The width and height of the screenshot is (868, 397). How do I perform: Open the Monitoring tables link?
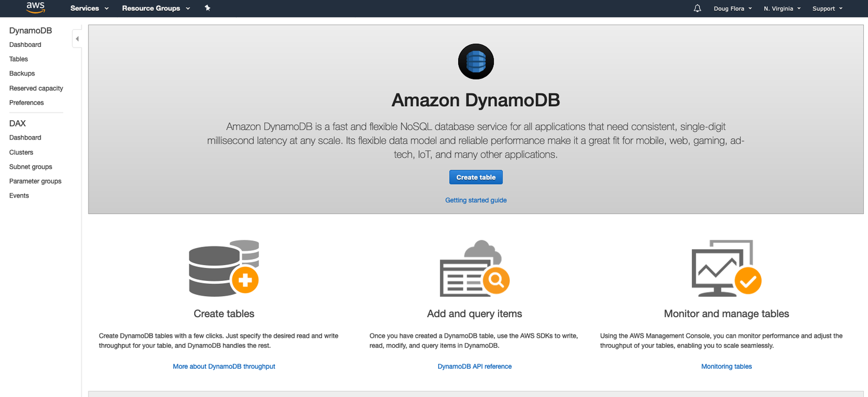(x=726, y=366)
